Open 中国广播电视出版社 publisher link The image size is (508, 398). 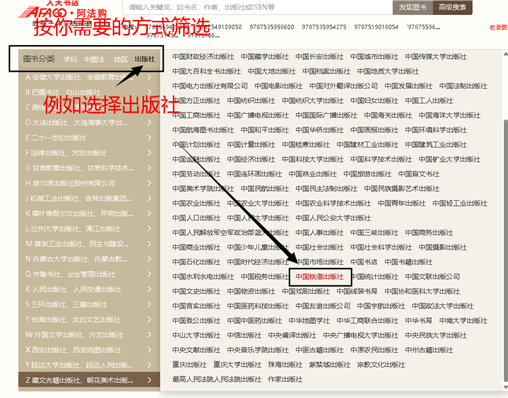coord(258,115)
